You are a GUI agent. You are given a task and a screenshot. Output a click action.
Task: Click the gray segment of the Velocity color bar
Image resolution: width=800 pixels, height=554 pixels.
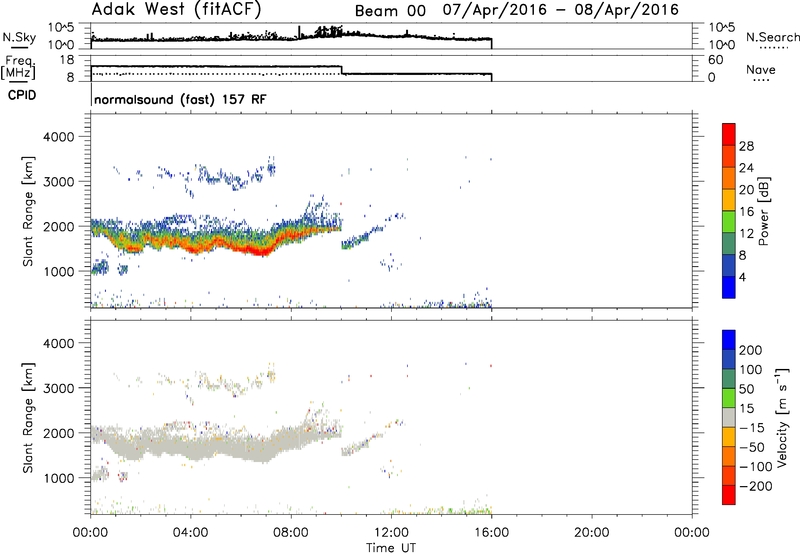[x=729, y=418]
